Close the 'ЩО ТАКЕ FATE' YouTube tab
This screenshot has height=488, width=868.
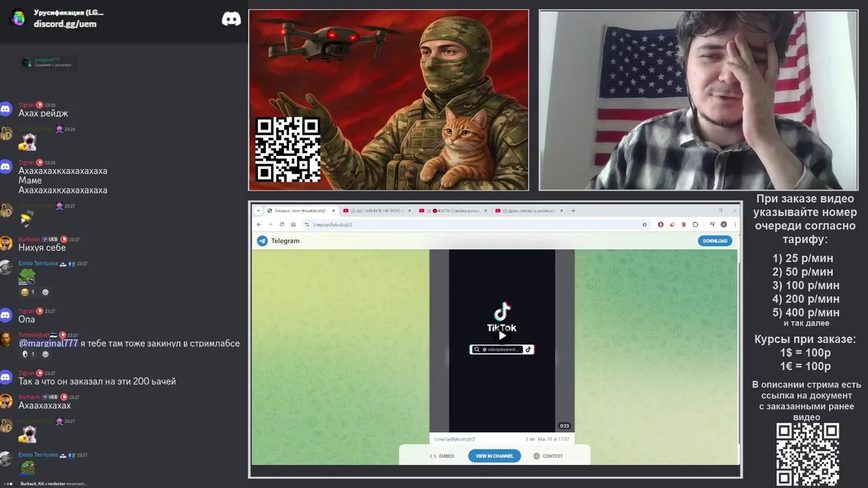pyautogui.click(x=409, y=211)
